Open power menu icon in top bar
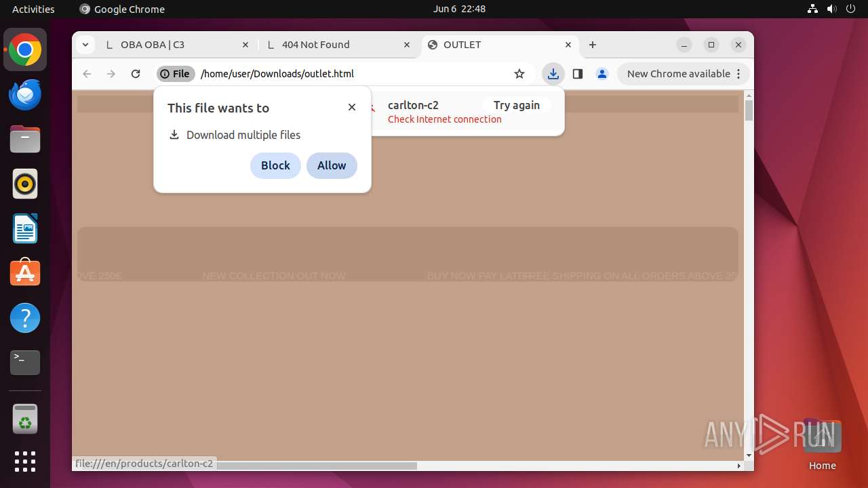Screen dimensions: 868x488 851,9
